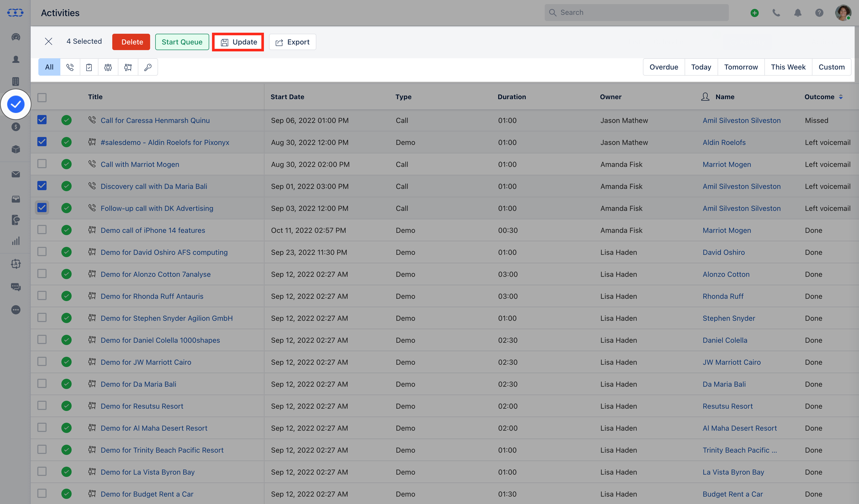This screenshot has height=504, width=859.
Task: Open conversations chat bubble icon in sidebar
Action: point(16,287)
